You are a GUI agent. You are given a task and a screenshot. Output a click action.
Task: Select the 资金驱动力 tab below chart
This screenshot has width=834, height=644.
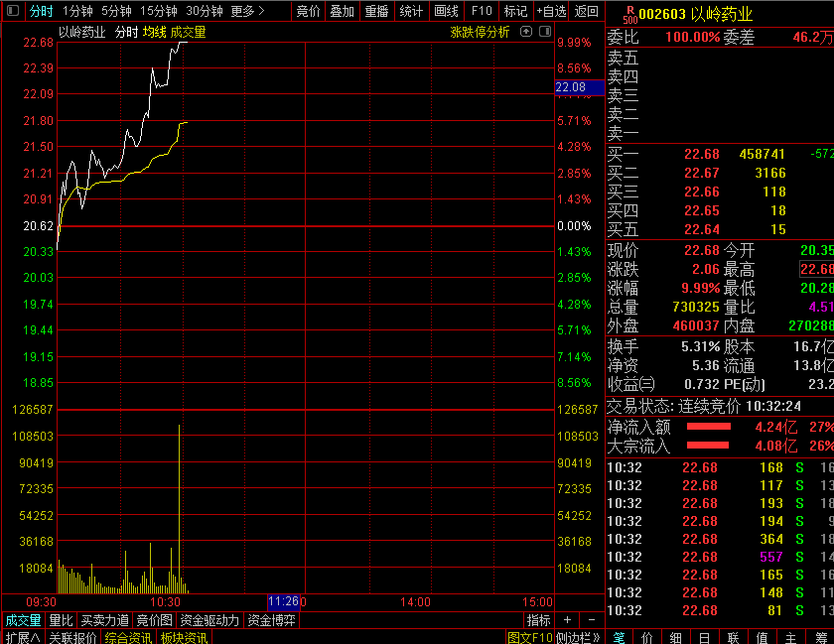click(x=209, y=620)
